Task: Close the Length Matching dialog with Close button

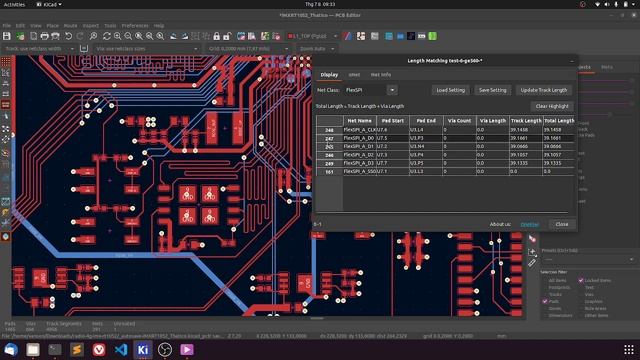Action: coord(562,224)
